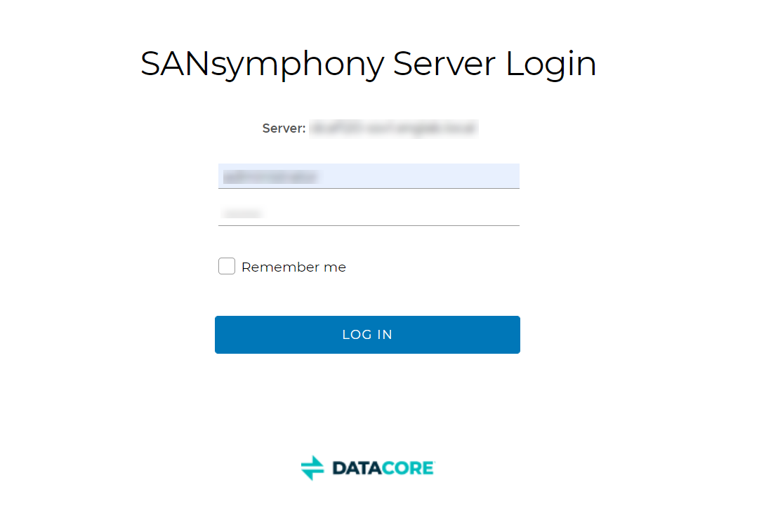Screen dimensions: 759x532
Task: Click the left edge of the LOG IN button
Action: tap(222, 335)
